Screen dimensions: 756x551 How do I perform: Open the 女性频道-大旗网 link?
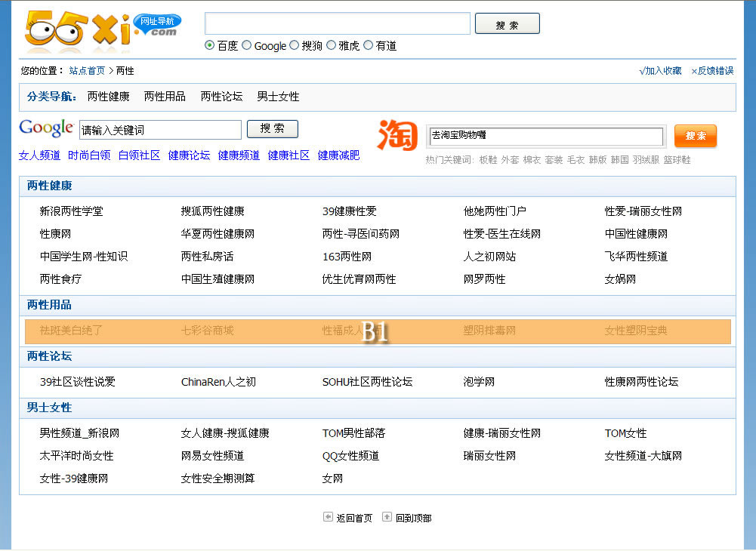click(x=643, y=456)
